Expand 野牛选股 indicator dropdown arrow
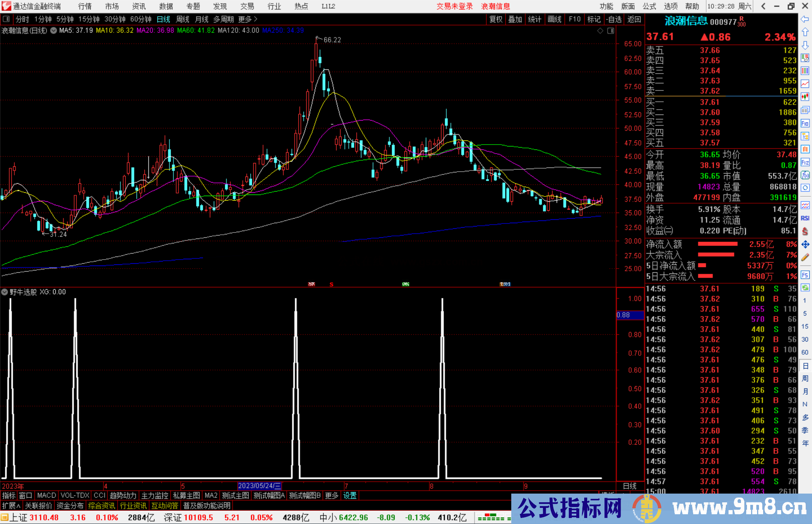This screenshot has width=812, height=524. point(5,292)
